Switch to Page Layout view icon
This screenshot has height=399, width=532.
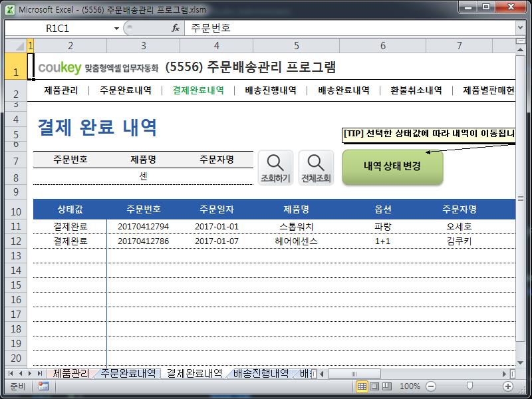pos(374,386)
